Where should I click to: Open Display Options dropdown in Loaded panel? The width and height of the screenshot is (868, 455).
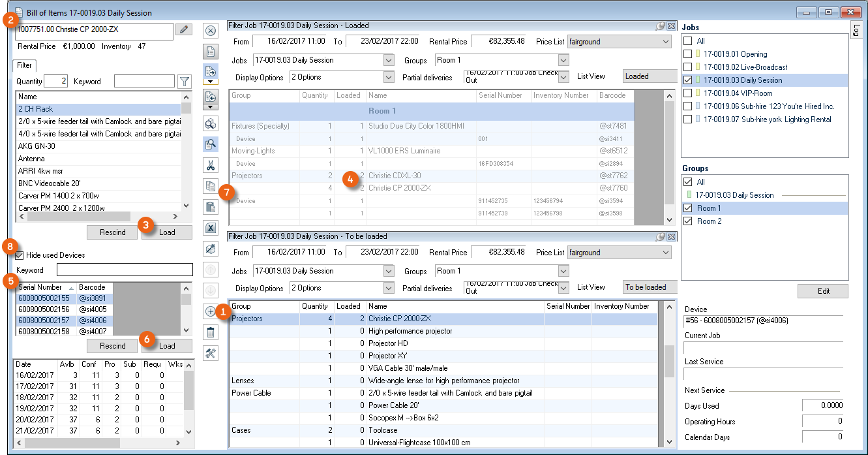click(x=389, y=78)
